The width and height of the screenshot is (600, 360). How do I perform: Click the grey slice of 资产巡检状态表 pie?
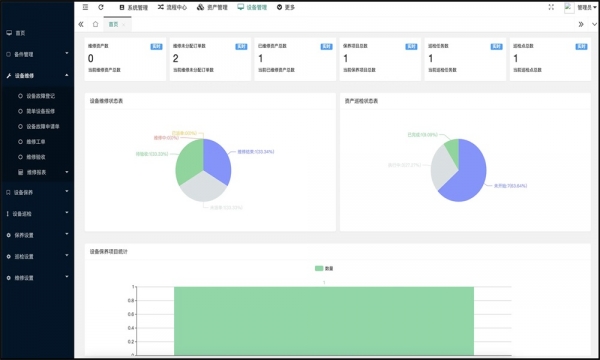[442, 168]
